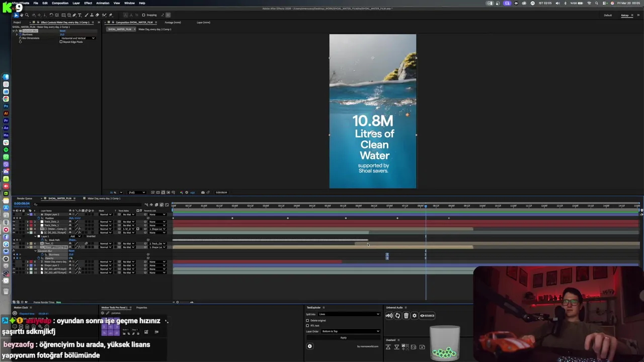Viewport: 644px width, 362px height.
Task: Toggle the Gaussian Blur fx switch in Effect Controls
Action: [x=17, y=31]
